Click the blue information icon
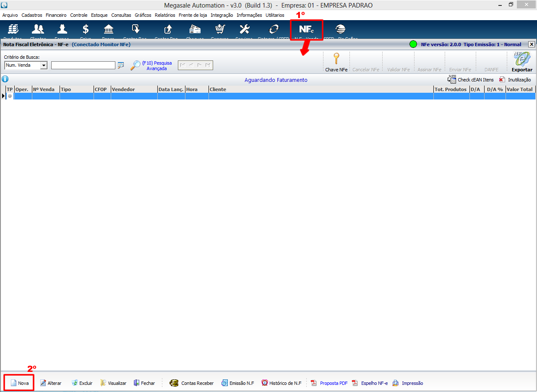This screenshot has height=392, width=537. 5,79
